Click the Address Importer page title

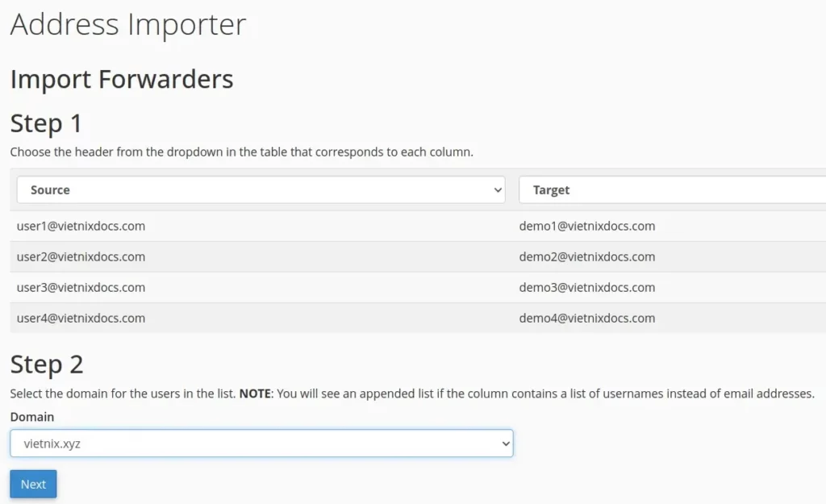pos(127,24)
